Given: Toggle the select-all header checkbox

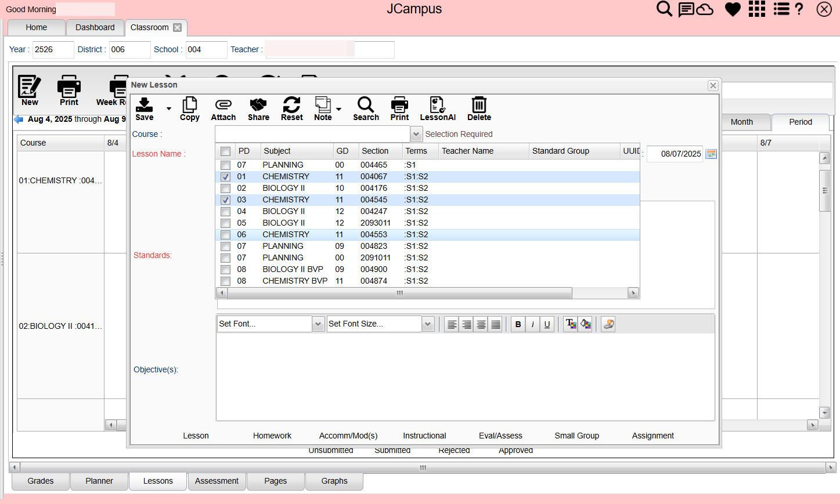Looking at the screenshot, I should click(225, 151).
